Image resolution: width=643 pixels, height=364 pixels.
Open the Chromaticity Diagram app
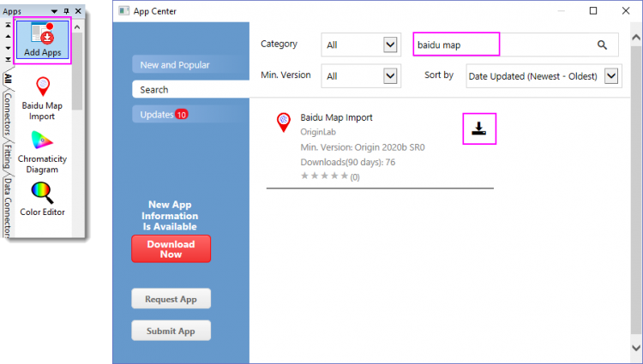click(x=42, y=152)
